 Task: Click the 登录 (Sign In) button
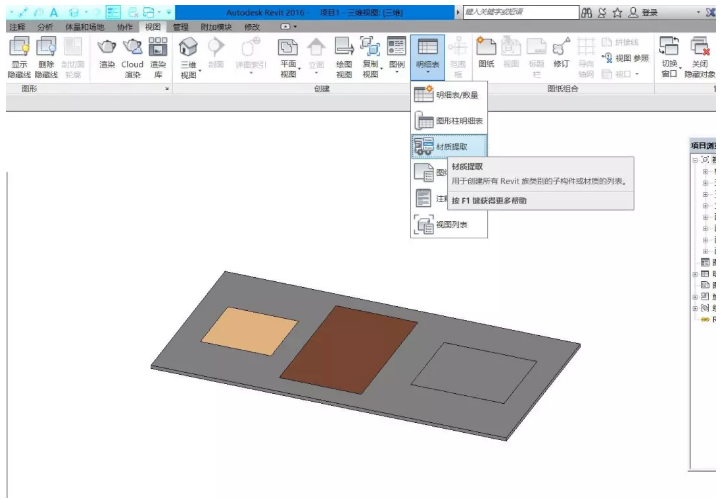(643, 13)
